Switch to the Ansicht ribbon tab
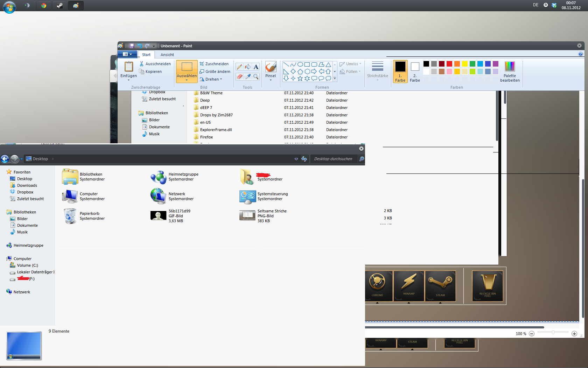This screenshot has width=588, height=368. 167,55
